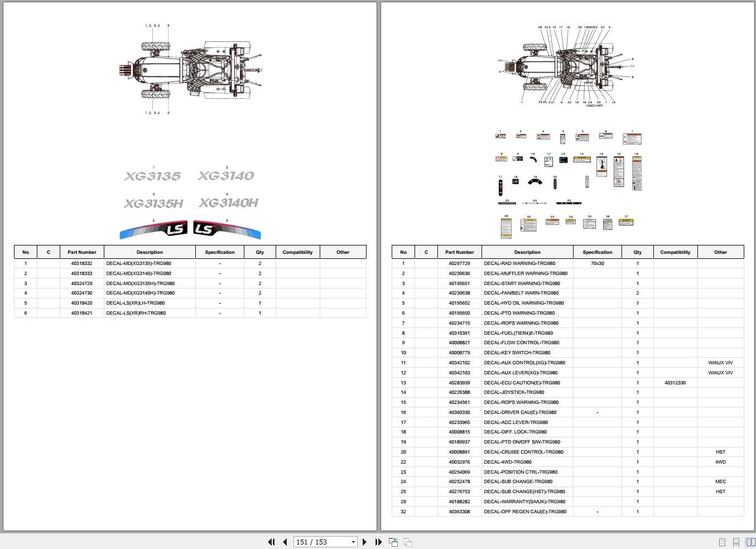Click DECAL-WARRANTY(SA/UK)-TRG980 description
Viewport: 756px width, 549px height.
[x=524, y=502]
